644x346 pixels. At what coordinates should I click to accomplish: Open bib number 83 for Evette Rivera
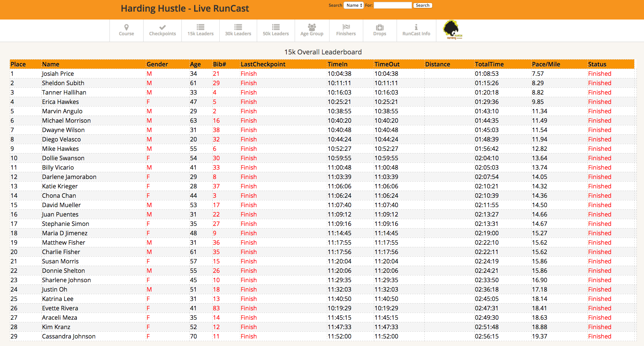216,308
